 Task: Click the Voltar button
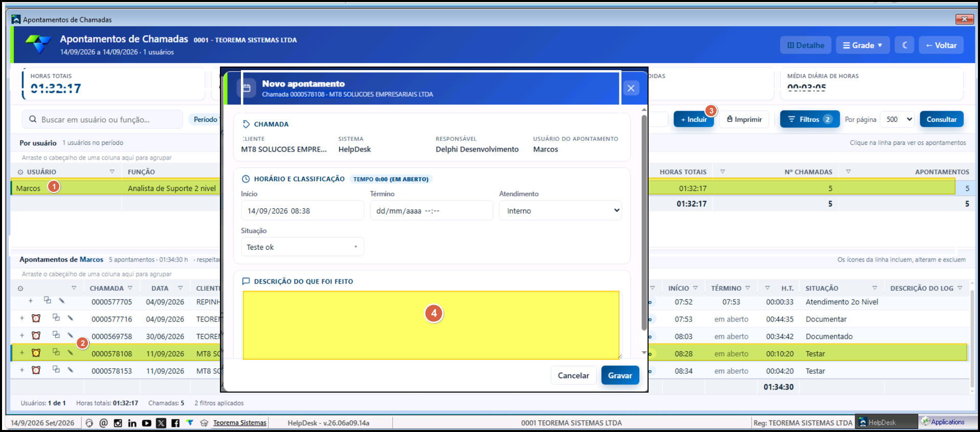pyautogui.click(x=941, y=45)
